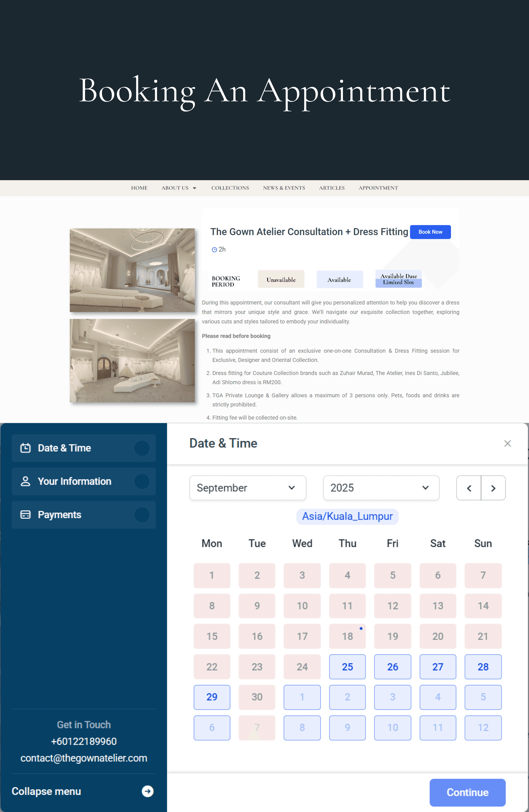The image size is (529, 812).
Task: Open the Articles menu item
Action: click(332, 188)
